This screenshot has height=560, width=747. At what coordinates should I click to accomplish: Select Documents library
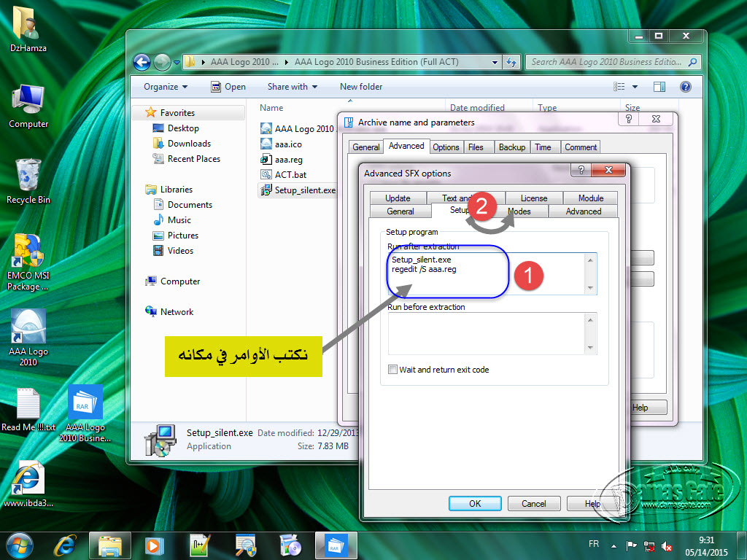click(x=183, y=205)
